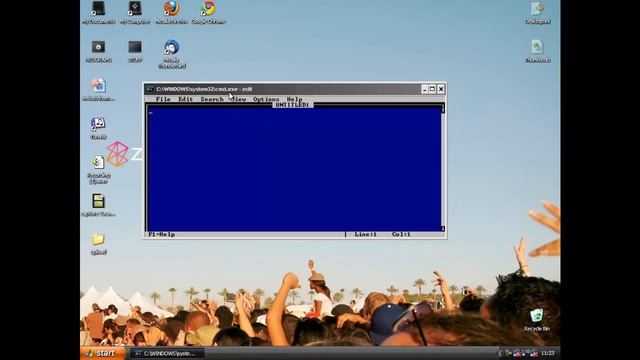Select the Mozilla Thunderbird desktop icon
This screenshot has height=360, width=640.
tap(172, 54)
